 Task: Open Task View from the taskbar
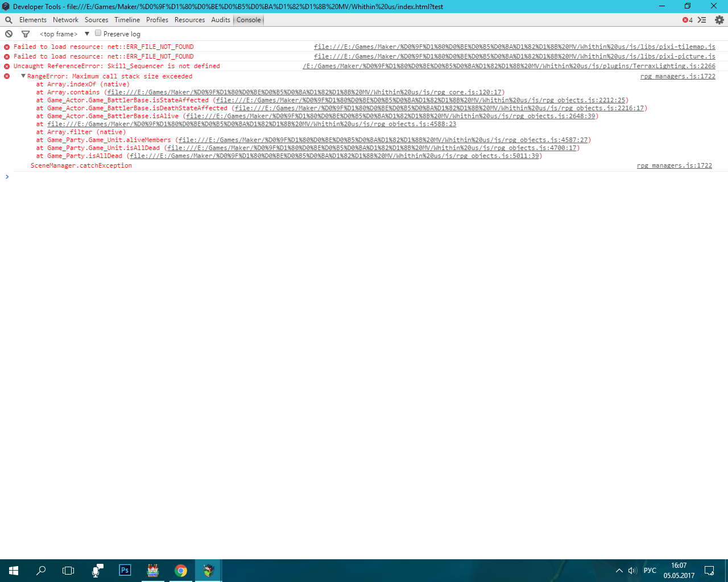68,571
